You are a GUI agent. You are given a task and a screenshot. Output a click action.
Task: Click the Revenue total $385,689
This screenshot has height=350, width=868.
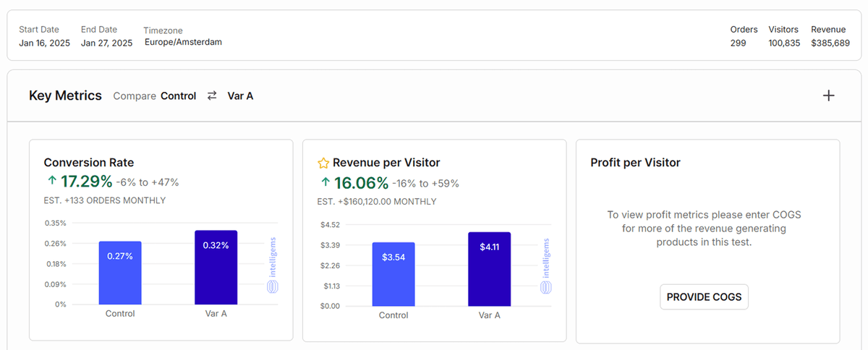click(x=830, y=43)
